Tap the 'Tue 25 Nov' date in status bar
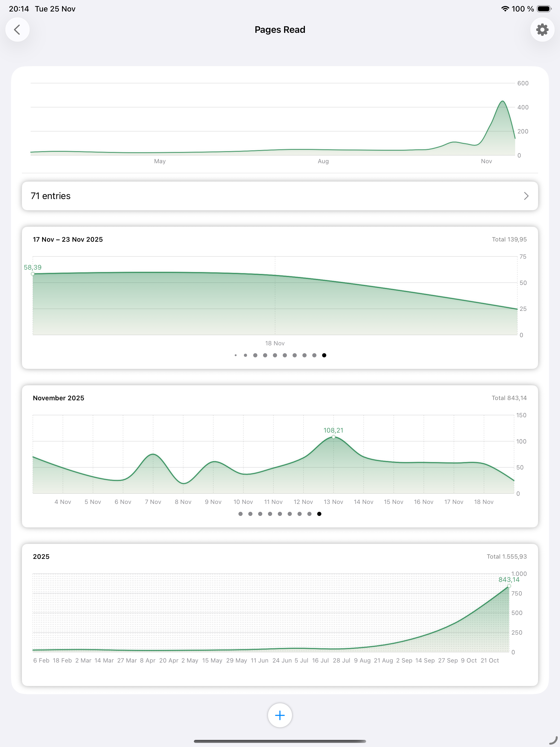 [x=55, y=9]
